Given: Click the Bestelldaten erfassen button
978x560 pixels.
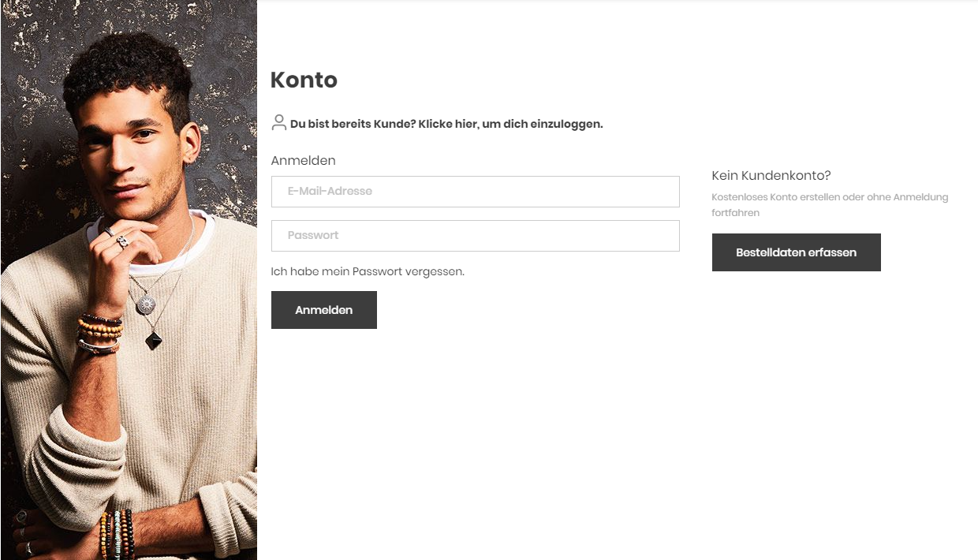Looking at the screenshot, I should 796,252.
